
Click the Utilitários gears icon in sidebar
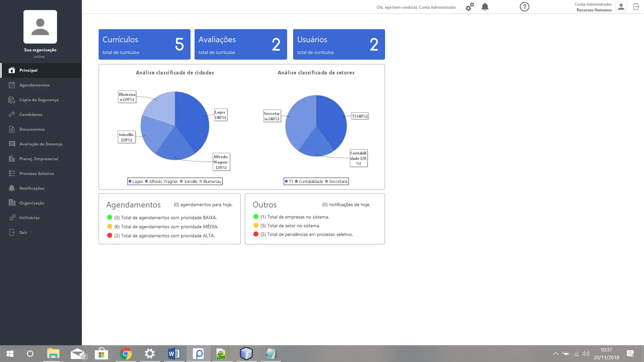12,218
